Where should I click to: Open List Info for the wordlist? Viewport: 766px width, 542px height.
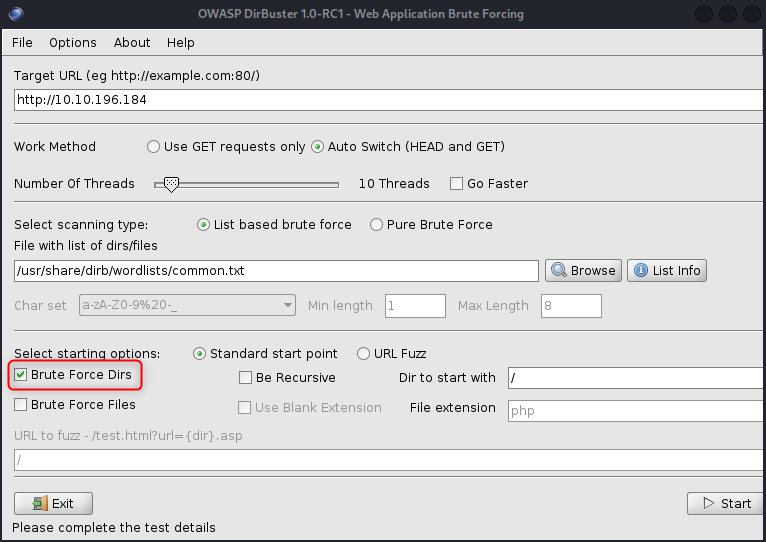point(667,270)
